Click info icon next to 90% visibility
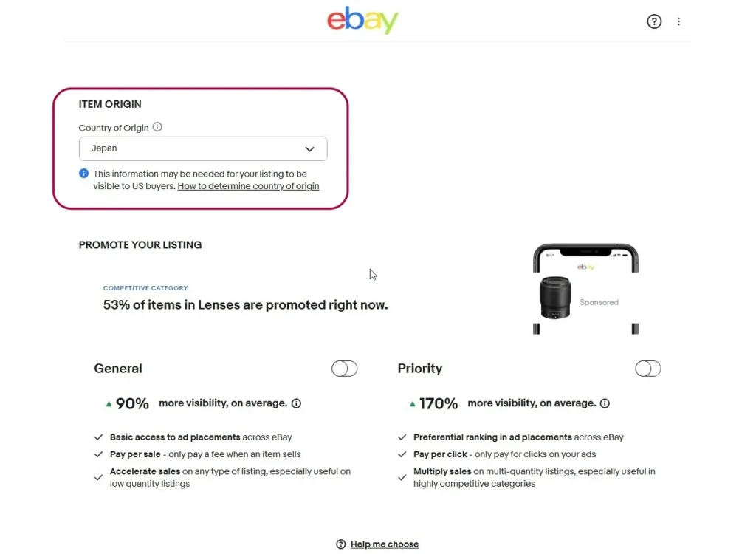756x554 pixels. click(x=296, y=403)
